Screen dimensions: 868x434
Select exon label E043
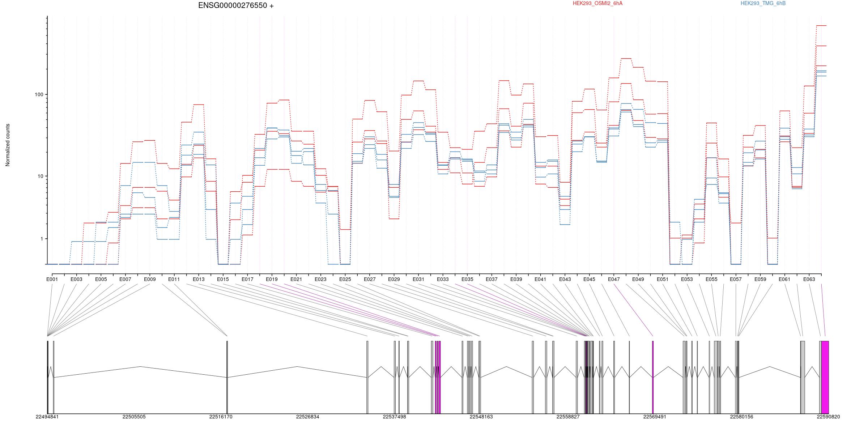[x=565, y=279]
